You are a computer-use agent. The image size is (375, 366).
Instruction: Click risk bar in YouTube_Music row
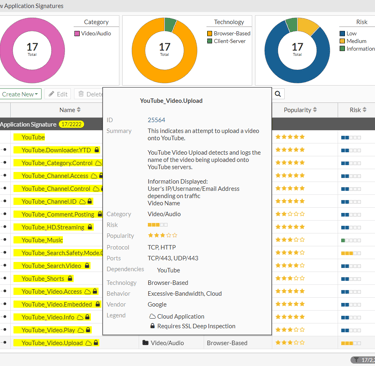[x=351, y=240]
